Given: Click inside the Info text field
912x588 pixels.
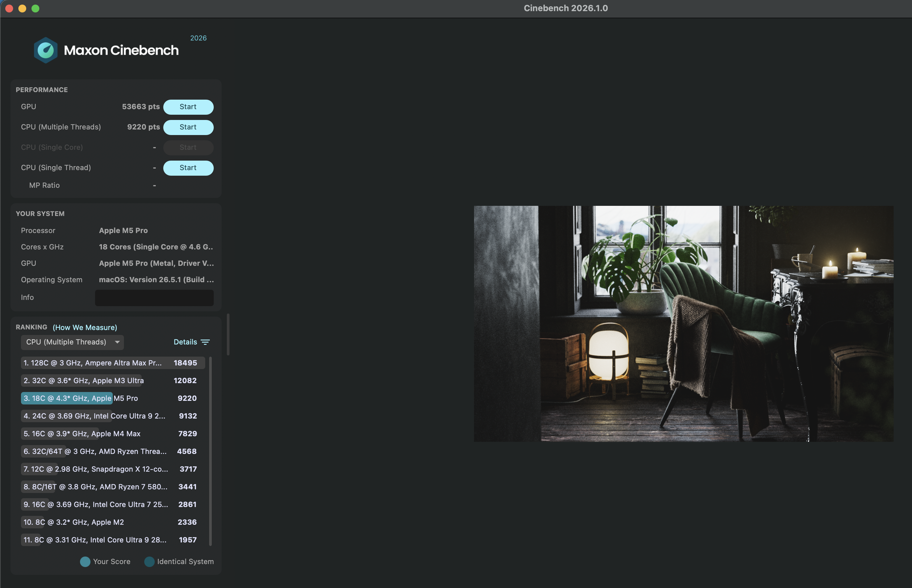Looking at the screenshot, I should (154, 298).
